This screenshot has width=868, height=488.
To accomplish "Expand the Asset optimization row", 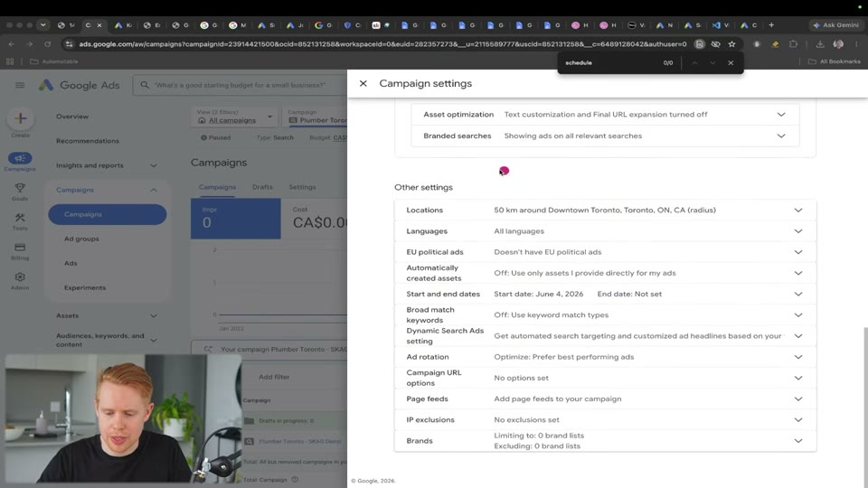I will pos(605,115).
